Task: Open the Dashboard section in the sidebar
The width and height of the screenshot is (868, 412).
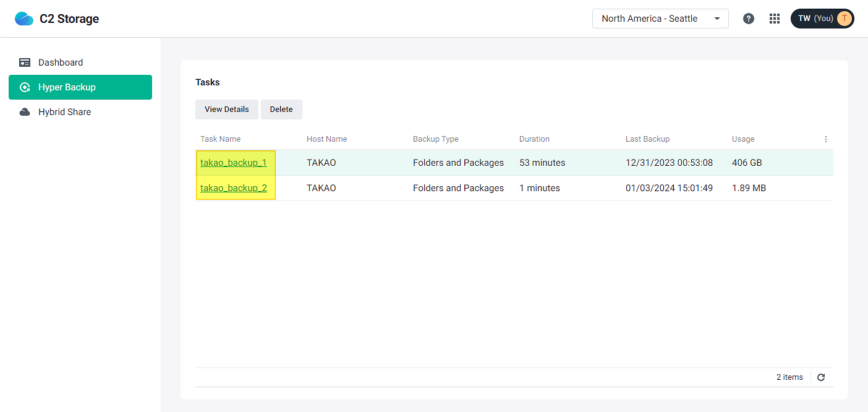Action: coord(60,62)
